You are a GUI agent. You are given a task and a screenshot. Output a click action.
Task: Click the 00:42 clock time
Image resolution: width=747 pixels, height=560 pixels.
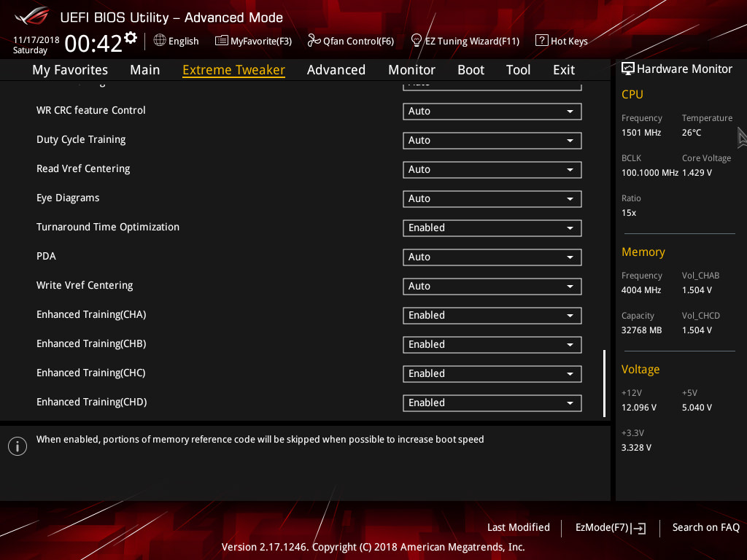[93, 44]
